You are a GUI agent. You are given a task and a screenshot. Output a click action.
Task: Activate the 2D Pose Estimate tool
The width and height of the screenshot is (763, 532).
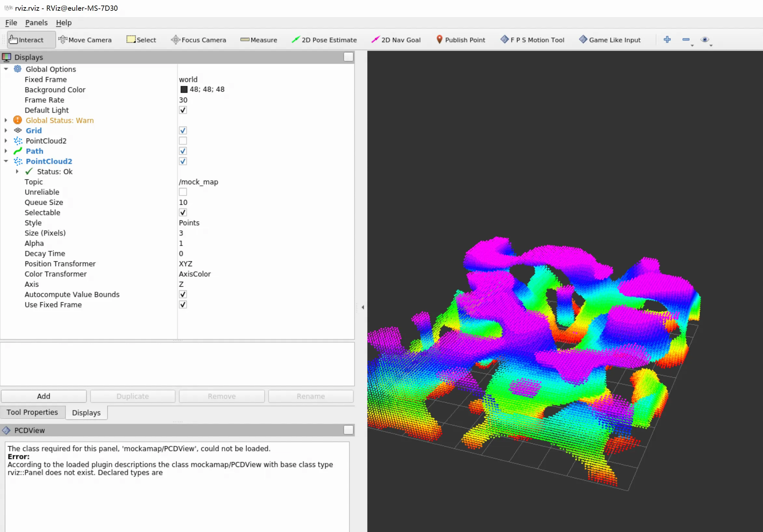click(324, 40)
